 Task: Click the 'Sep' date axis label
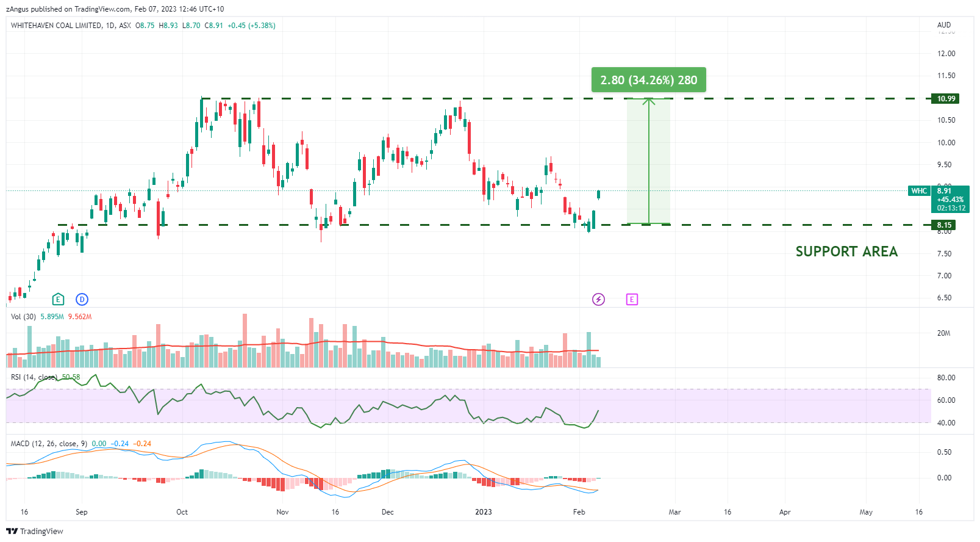tap(81, 512)
